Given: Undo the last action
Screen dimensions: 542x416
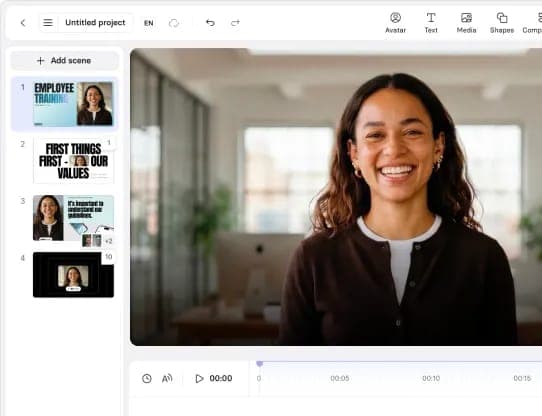Looking at the screenshot, I should coord(210,23).
